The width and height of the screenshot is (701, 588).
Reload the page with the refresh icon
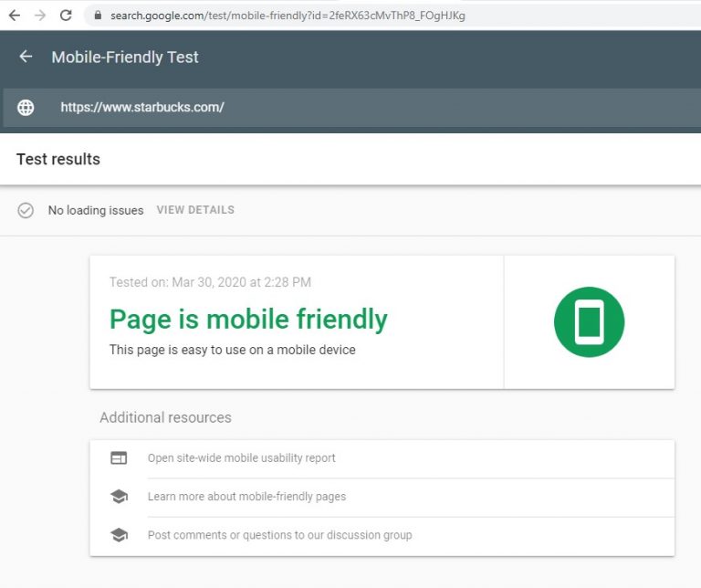pos(66,16)
